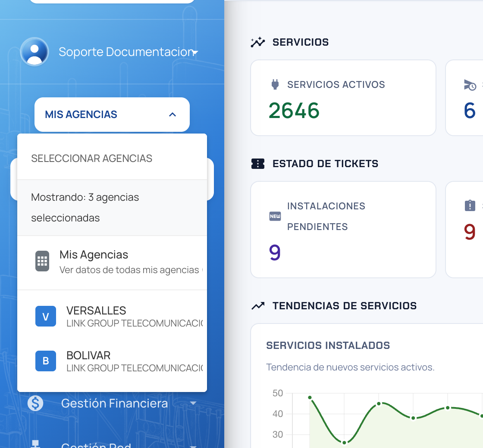Click Tendencia de nuevos servicios activos text
Image resolution: width=483 pixels, height=448 pixels.
[350, 367]
